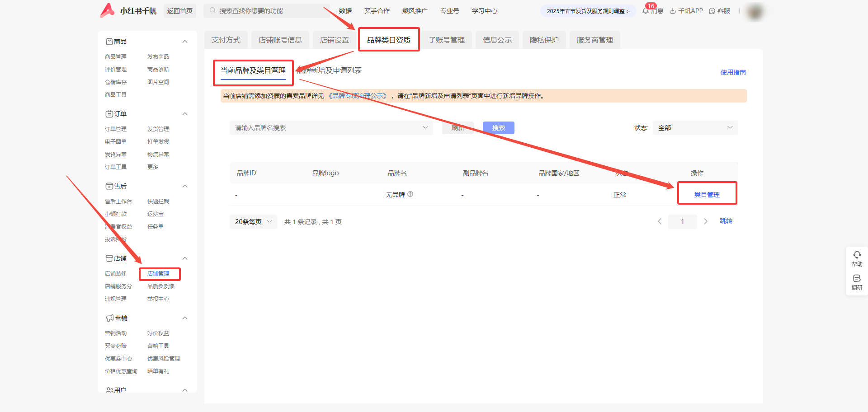Focus the 搜索查找你想要的功能 search field
Image resolution: width=868 pixels, height=412 pixels.
click(x=267, y=11)
